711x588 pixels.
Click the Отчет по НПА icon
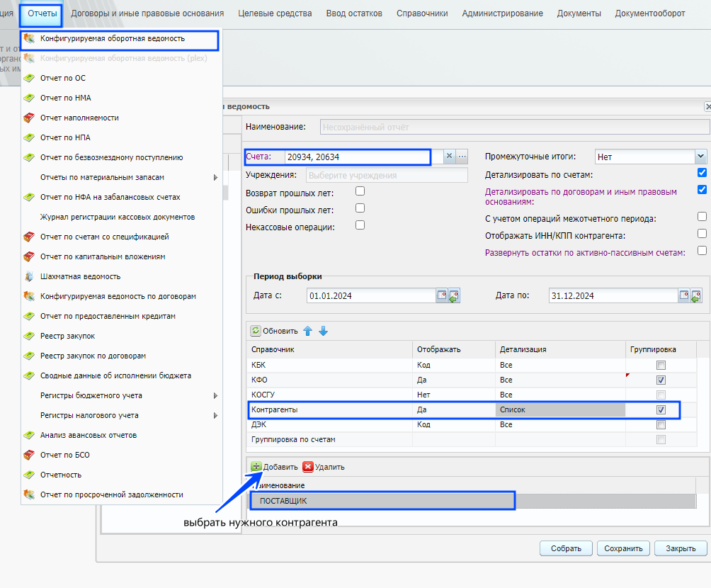coord(29,137)
